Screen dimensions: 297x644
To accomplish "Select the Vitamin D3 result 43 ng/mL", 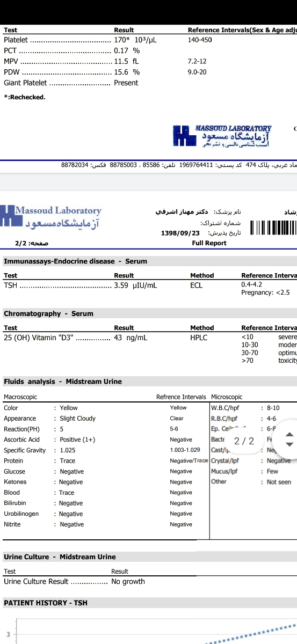I will pyautogui.click(x=131, y=338).
